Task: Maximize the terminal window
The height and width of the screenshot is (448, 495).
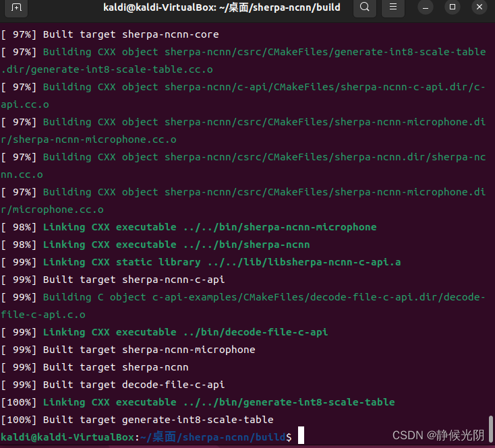Action: 453,7
